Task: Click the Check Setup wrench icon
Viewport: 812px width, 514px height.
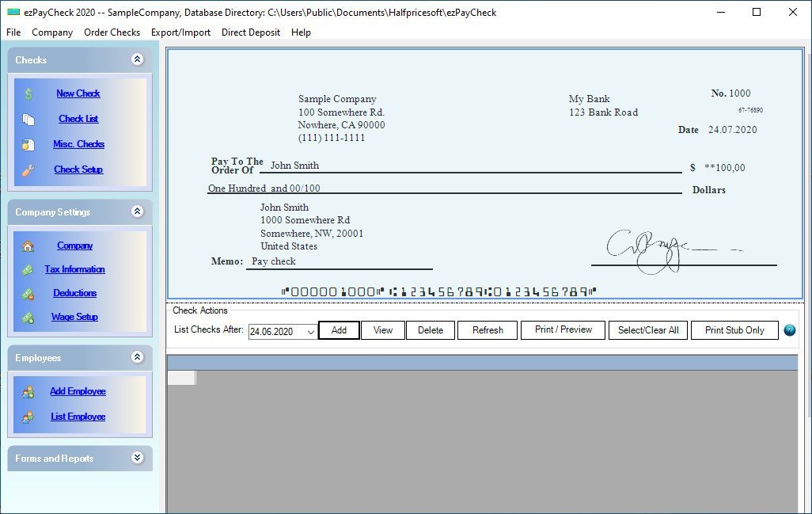Action: click(x=28, y=169)
